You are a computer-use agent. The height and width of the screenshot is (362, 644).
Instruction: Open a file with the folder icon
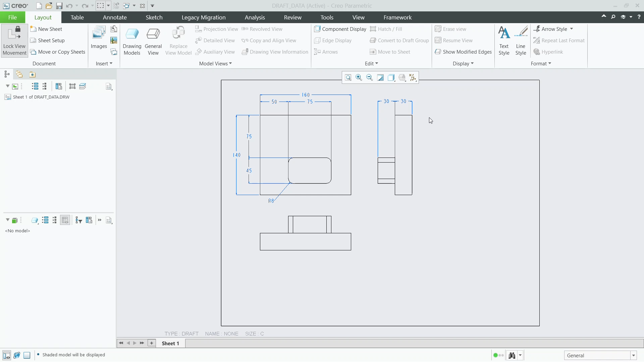pyautogui.click(x=49, y=6)
